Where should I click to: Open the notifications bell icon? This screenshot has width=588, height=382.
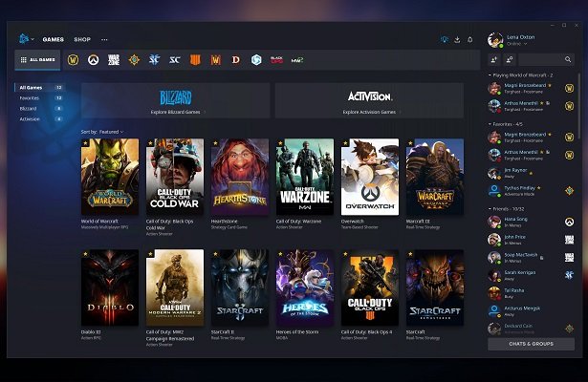(469, 40)
